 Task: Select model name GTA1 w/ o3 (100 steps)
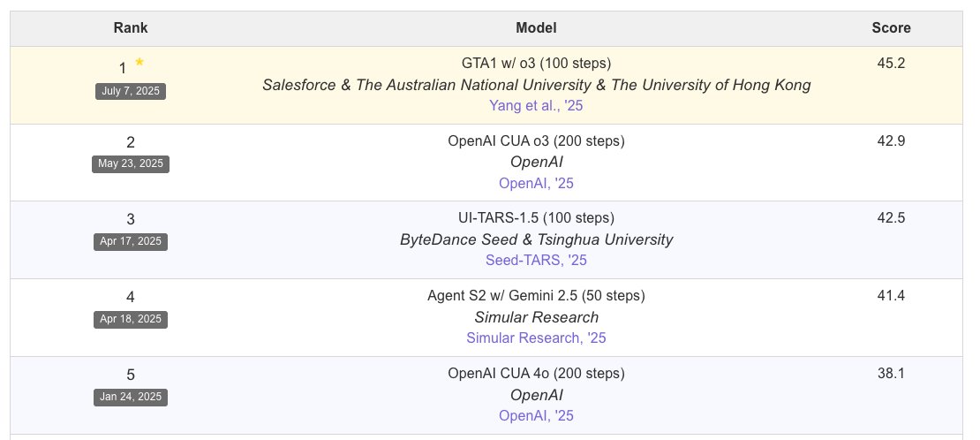click(x=536, y=64)
